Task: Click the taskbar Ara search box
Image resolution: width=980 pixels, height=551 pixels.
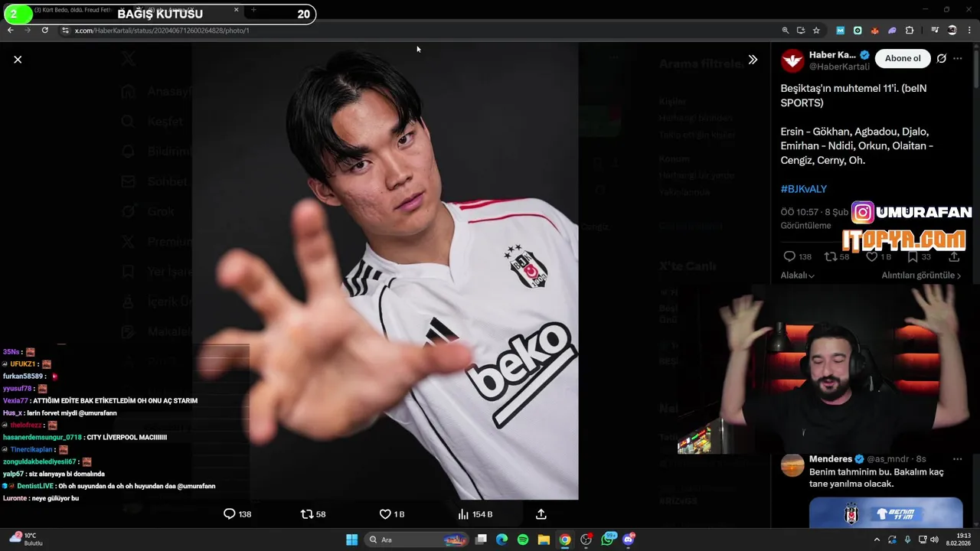Action: (x=417, y=540)
